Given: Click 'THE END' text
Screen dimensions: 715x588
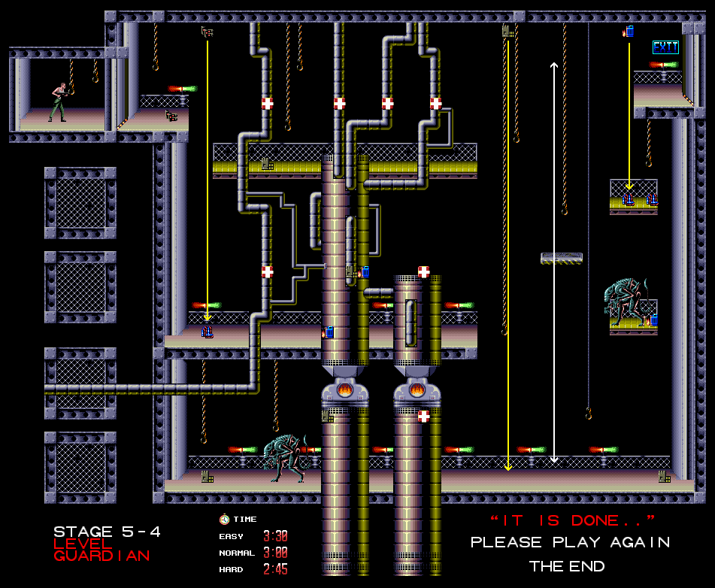Looking at the screenshot, I should pos(567,566).
